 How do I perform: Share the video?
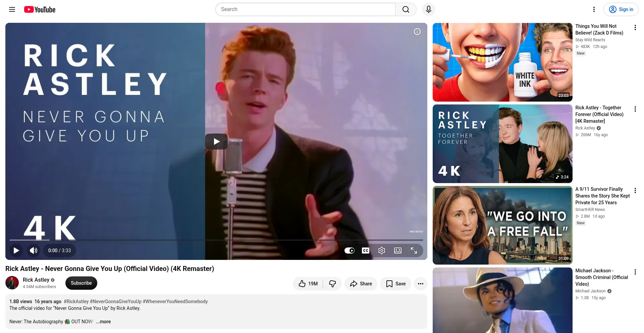click(361, 284)
